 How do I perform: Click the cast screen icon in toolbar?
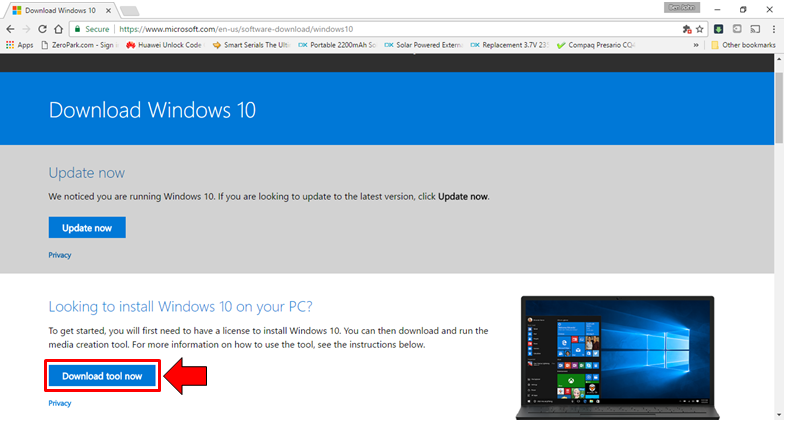755,29
